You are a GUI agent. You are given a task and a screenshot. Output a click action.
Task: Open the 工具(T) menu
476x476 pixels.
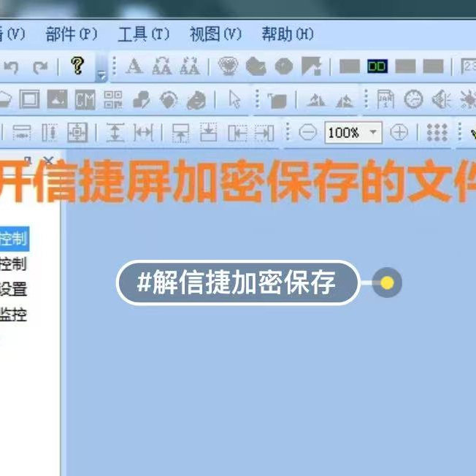(144, 34)
